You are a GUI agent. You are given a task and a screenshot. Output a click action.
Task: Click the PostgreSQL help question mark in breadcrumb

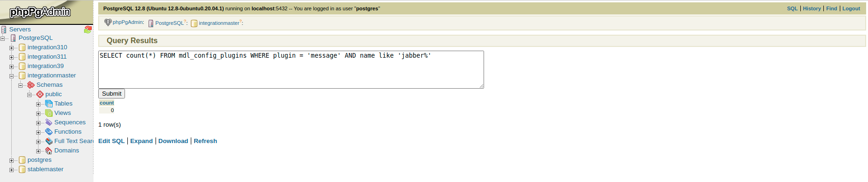[x=185, y=22]
